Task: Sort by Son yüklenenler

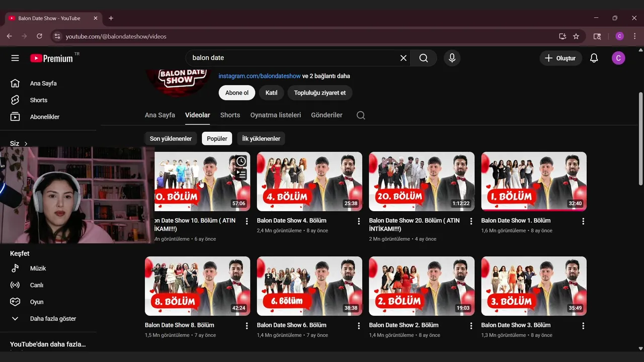Action: click(171, 139)
